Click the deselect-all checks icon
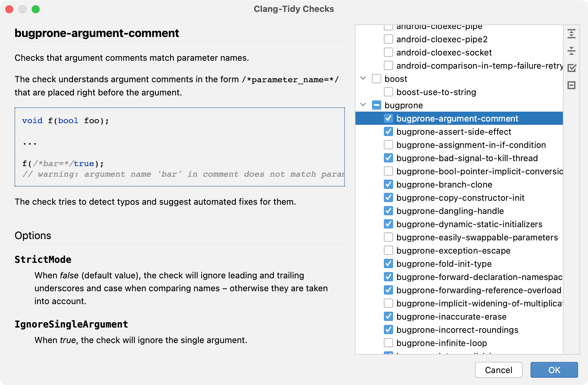 point(572,85)
